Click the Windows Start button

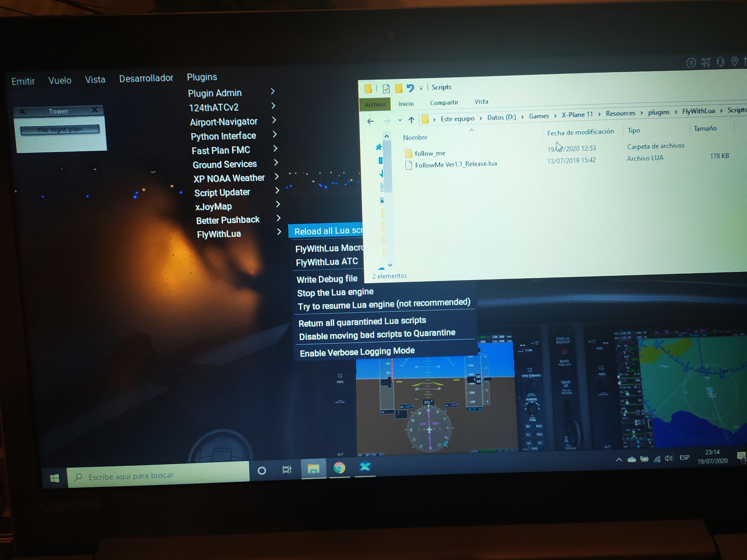54,478
